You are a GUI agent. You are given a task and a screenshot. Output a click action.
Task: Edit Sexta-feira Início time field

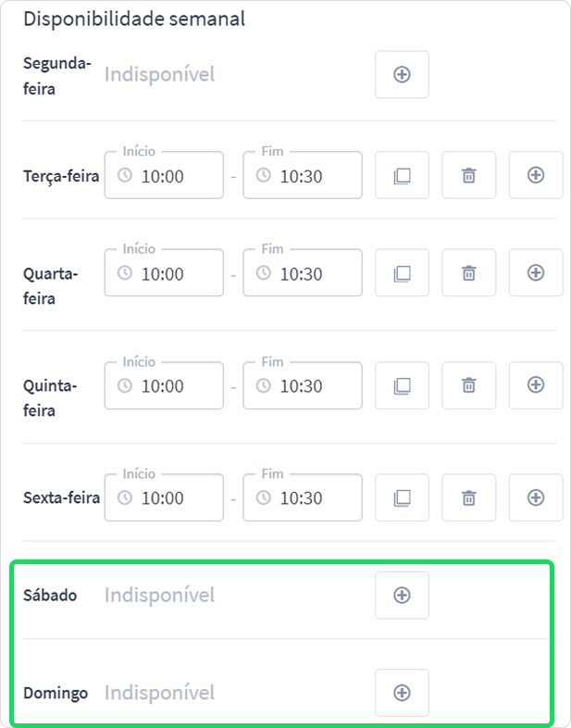(164, 497)
